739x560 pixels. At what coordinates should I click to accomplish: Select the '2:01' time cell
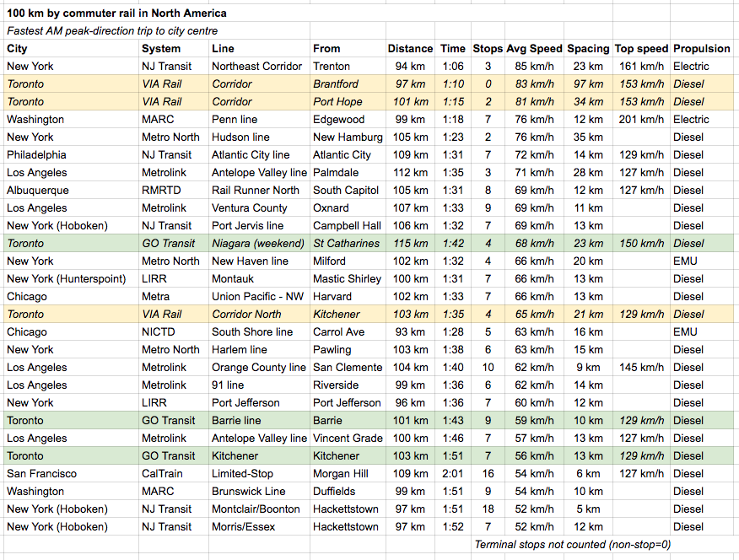(453, 473)
